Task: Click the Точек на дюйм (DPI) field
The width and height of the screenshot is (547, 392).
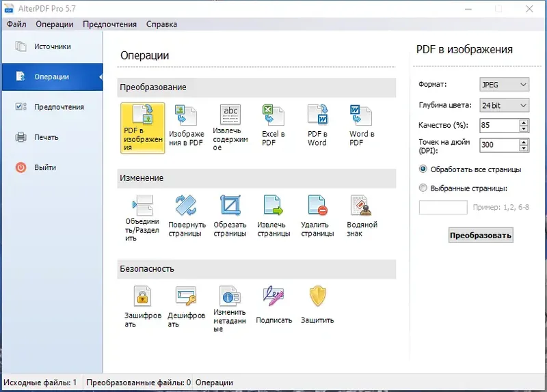Action: pyautogui.click(x=499, y=145)
